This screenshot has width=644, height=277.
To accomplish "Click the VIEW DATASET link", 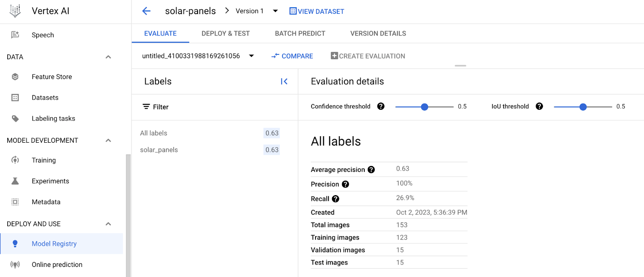I will point(317,11).
